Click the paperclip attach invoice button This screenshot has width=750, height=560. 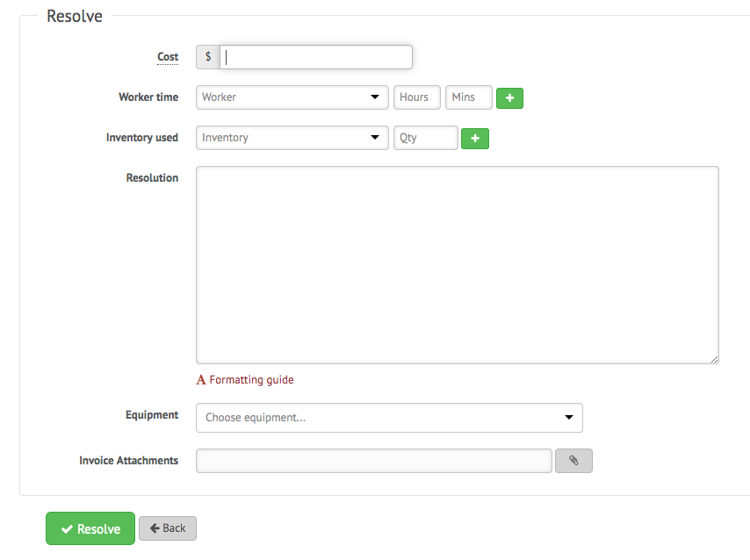tap(573, 461)
